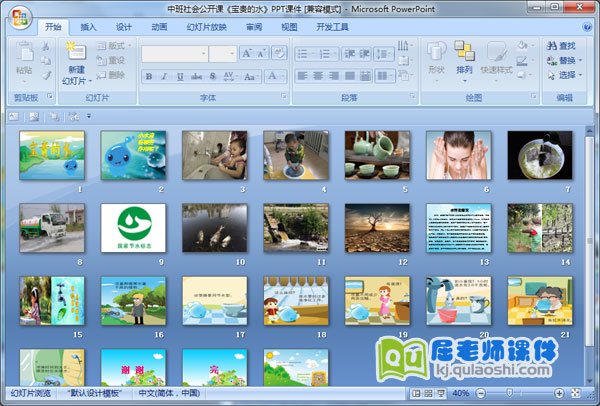The height and width of the screenshot is (406, 600).
Task: Open the font name dropdown
Action: click(204, 54)
